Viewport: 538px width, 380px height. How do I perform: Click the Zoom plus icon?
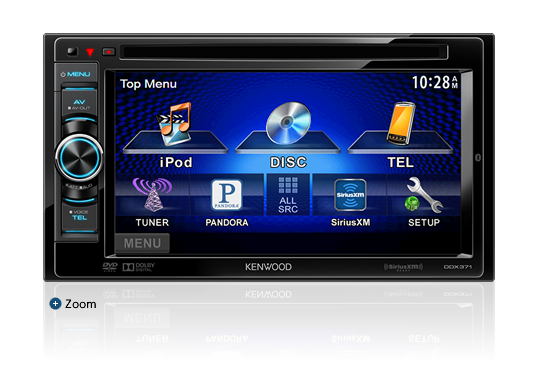point(55,304)
